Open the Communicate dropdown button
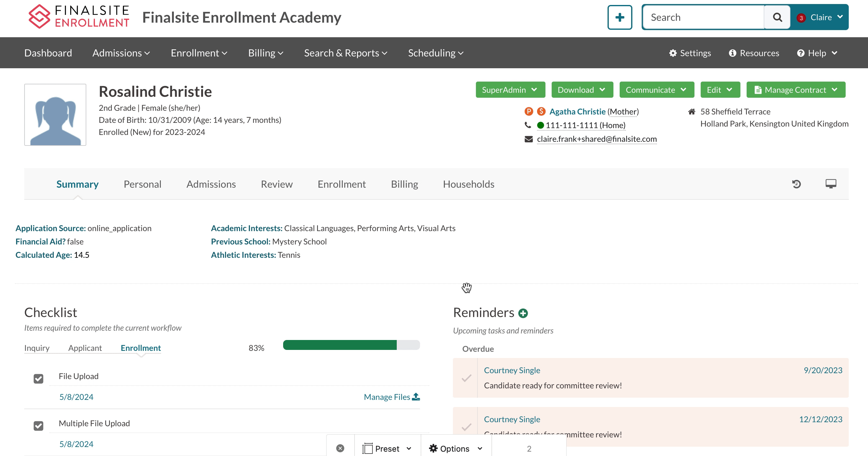This screenshot has height=456, width=868. pos(656,90)
